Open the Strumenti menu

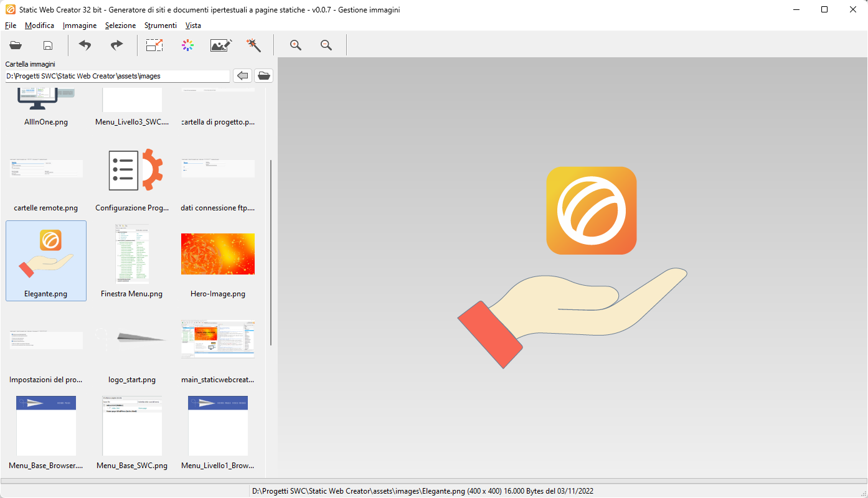161,26
